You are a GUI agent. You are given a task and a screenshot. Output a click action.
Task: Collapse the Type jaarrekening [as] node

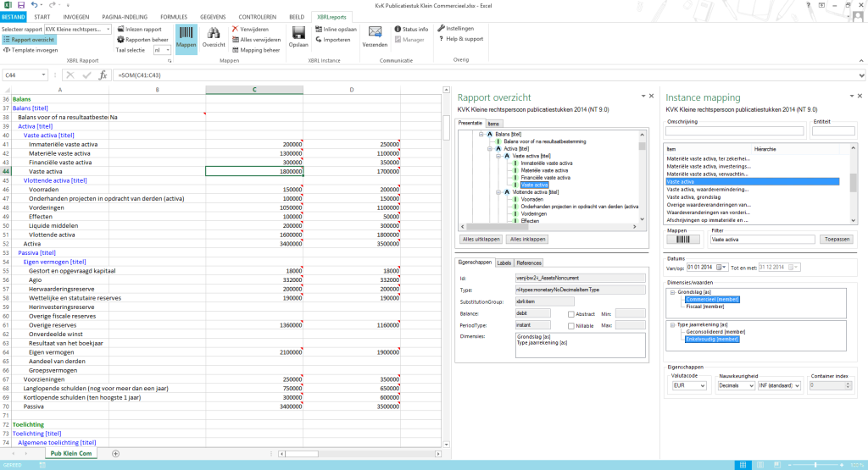click(x=672, y=324)
